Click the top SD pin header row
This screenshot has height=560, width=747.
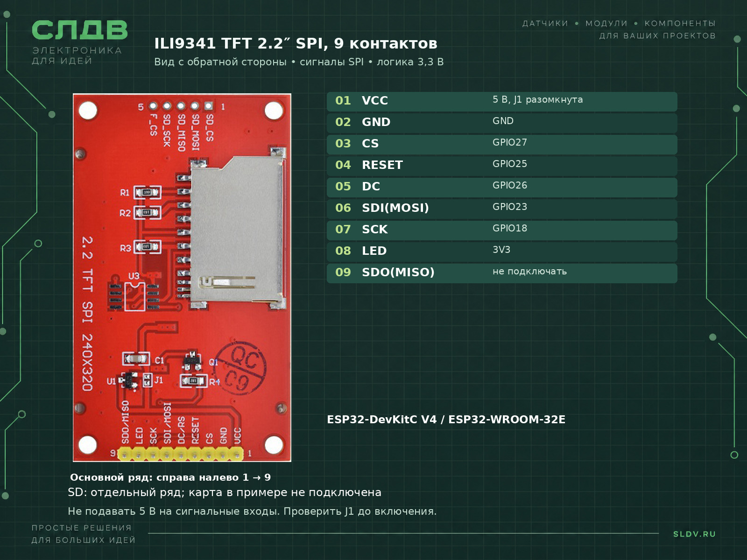(181, 106)
